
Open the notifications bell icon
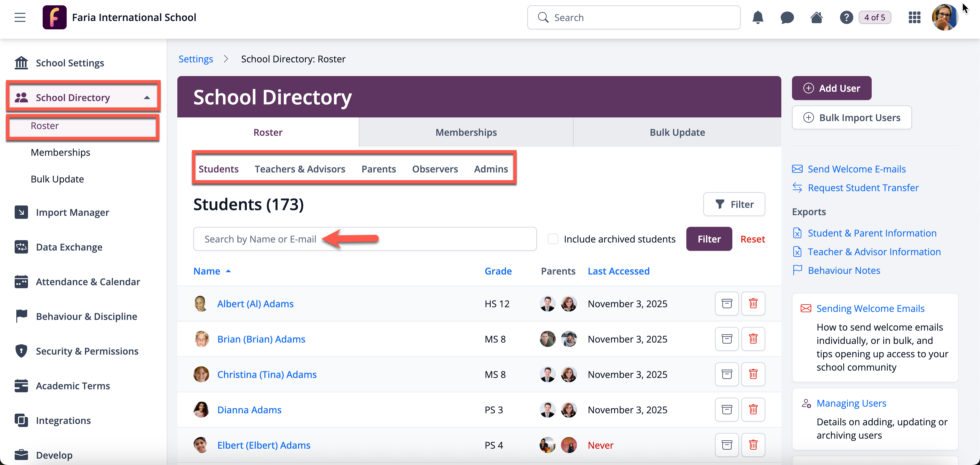coord(757,18)
